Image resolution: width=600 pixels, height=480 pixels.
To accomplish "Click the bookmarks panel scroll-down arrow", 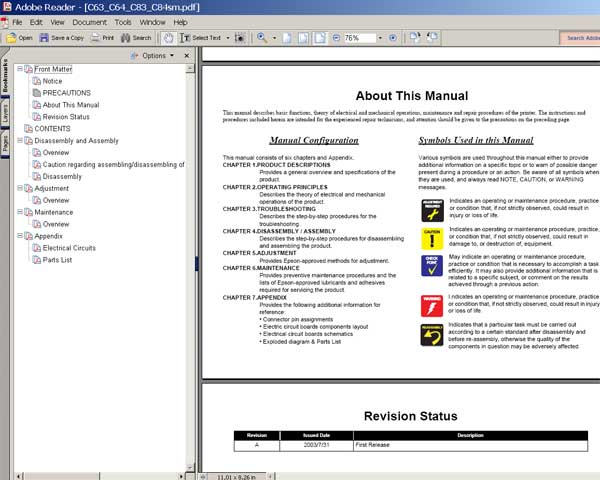I will 190,467.
